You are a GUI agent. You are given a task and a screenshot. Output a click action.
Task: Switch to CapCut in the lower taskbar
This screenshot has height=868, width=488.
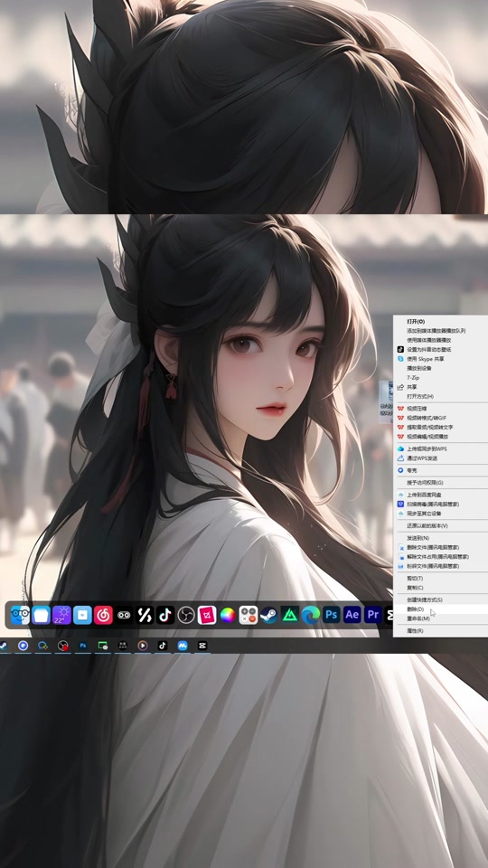(x=202, y=646)
